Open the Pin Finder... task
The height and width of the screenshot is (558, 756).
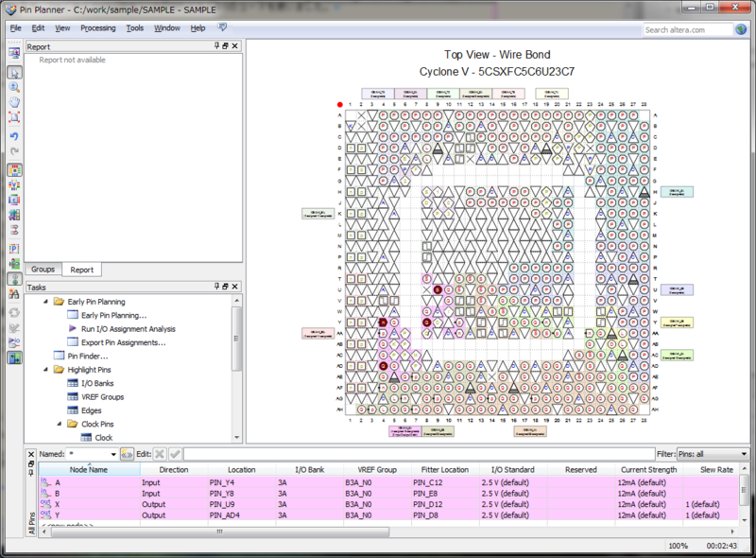[x=88, y=357]
